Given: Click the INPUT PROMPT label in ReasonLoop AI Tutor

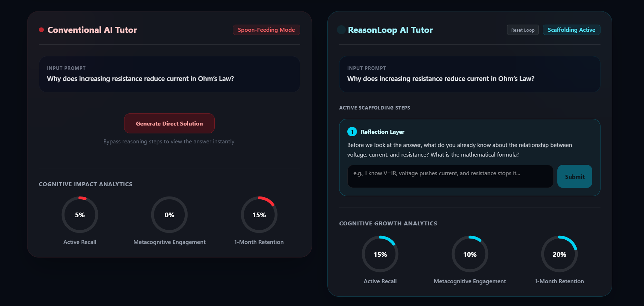Looking at the screenshot, I should 367,68.
